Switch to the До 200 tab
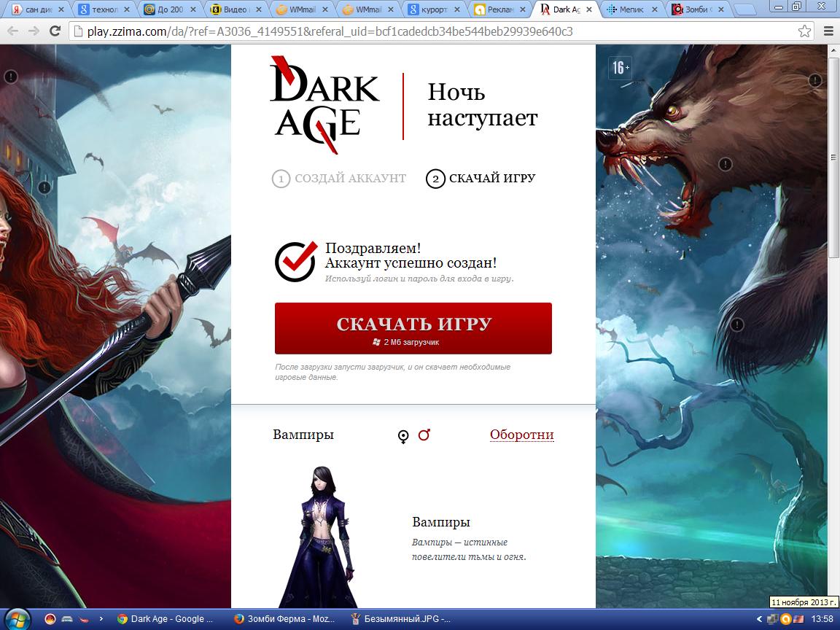The image size is (840, 630). point(169,9)
